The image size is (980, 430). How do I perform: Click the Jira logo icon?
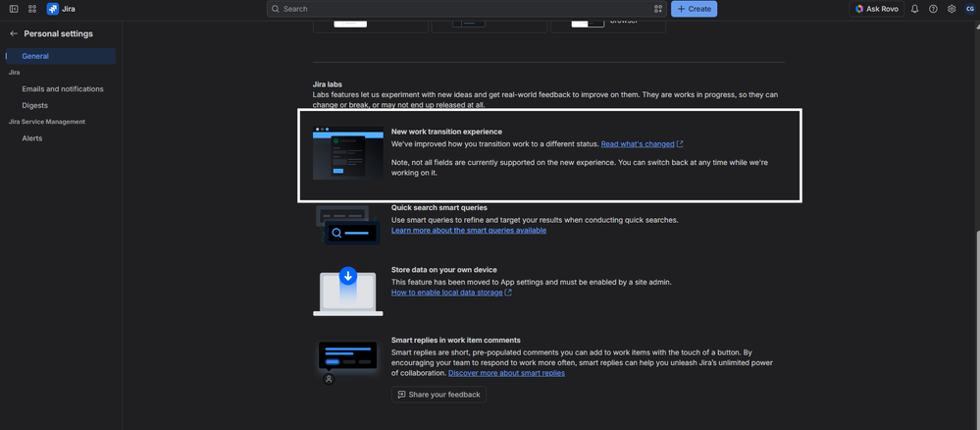[53, 9]
